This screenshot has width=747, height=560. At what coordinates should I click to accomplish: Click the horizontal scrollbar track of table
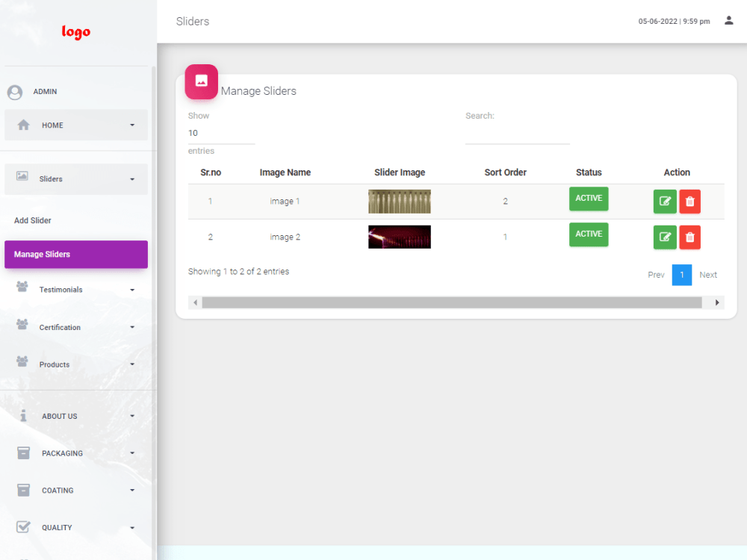point(452,302)
